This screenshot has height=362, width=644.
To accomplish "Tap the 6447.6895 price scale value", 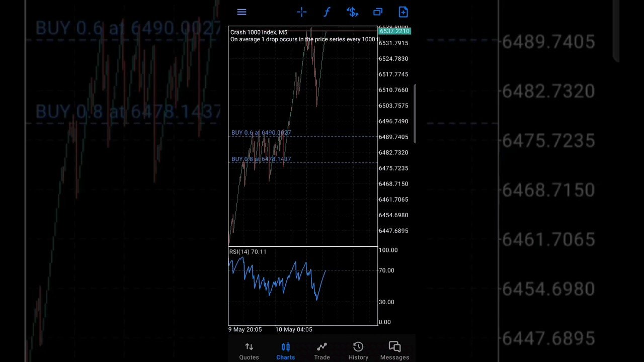I will tap(393, 231).
